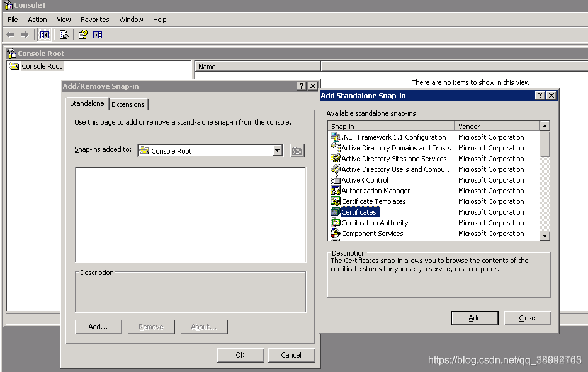Click the Console Root tree item label
This screenshot has width=588, height=372.
tap(42, 66)
